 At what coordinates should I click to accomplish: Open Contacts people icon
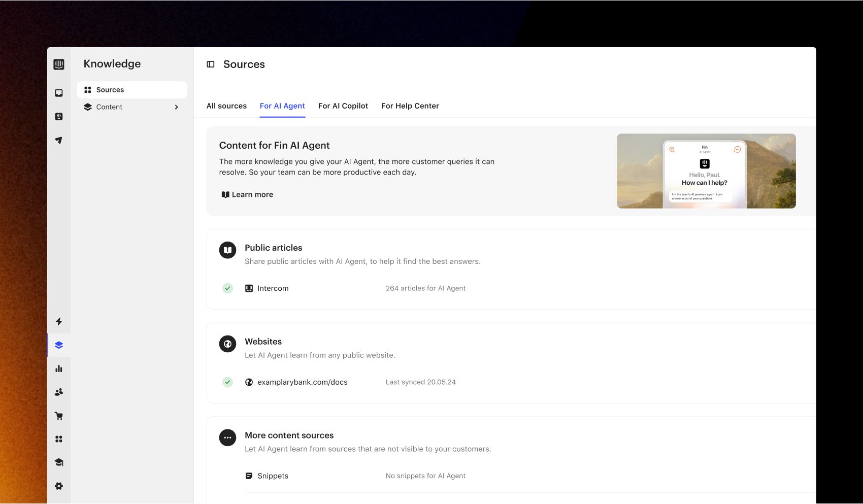[59, 392]
